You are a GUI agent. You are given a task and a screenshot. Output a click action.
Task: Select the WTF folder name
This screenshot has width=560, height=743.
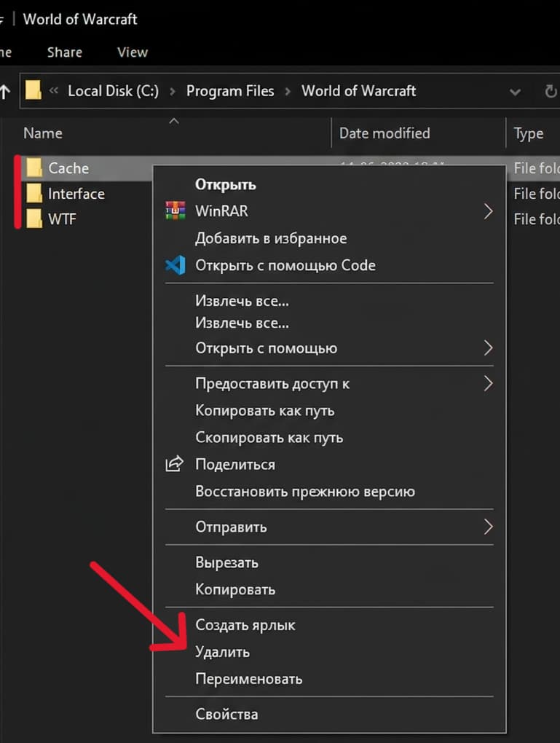pos(62,219)
